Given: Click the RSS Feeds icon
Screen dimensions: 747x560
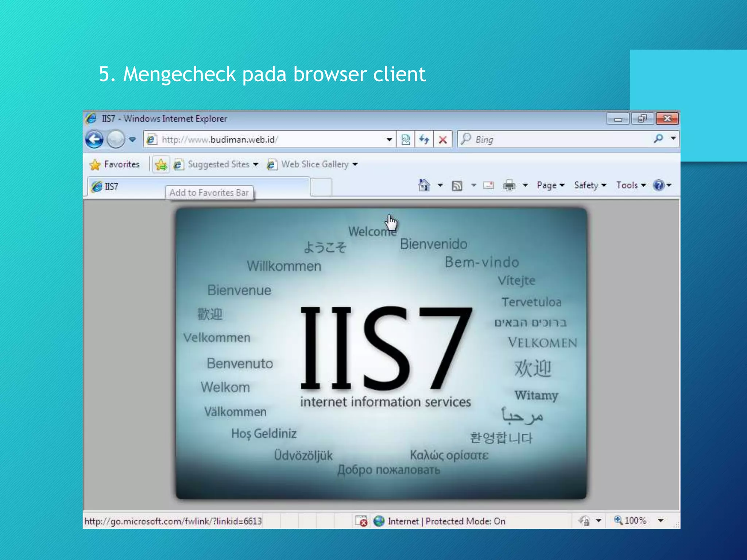Looking at the screenshot, I should (457, 186).
